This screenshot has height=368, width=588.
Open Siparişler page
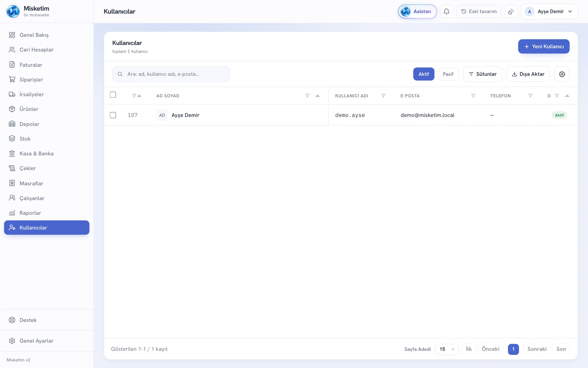coord(47,80)
